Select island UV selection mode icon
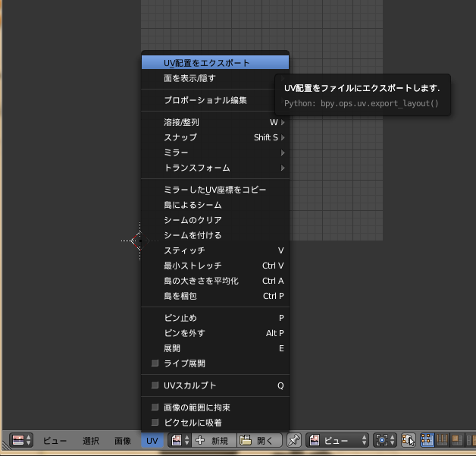Screen dimensions: 476x456 (x=471, y=440)
